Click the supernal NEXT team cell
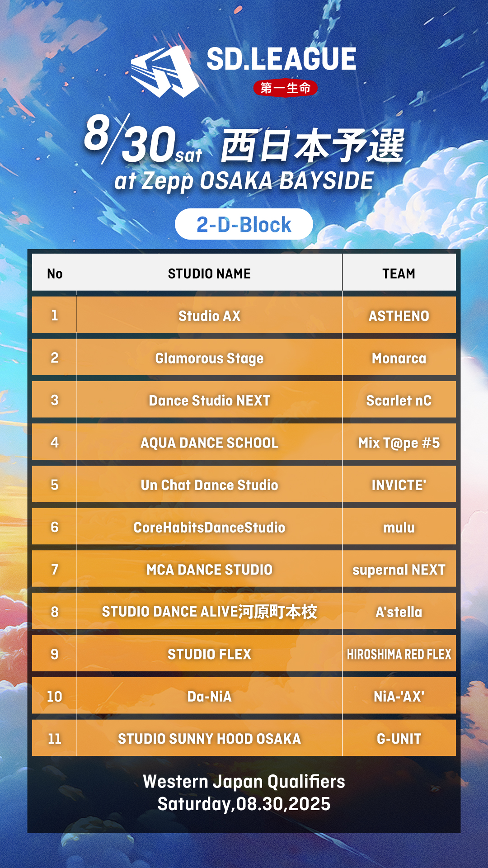The height and width of the screenshot is (868, 488). [399, 570]
